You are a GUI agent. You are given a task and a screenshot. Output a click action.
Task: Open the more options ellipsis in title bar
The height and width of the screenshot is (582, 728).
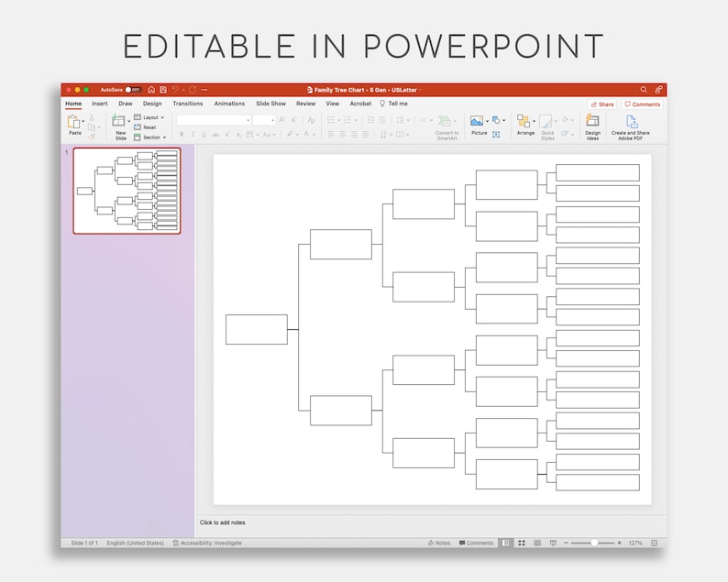204,90
